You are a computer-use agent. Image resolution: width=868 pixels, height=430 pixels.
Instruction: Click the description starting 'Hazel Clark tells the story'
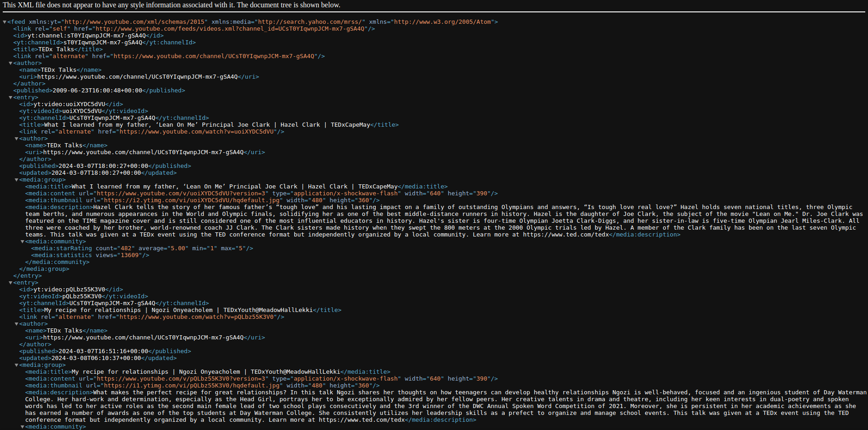[444, 221]
